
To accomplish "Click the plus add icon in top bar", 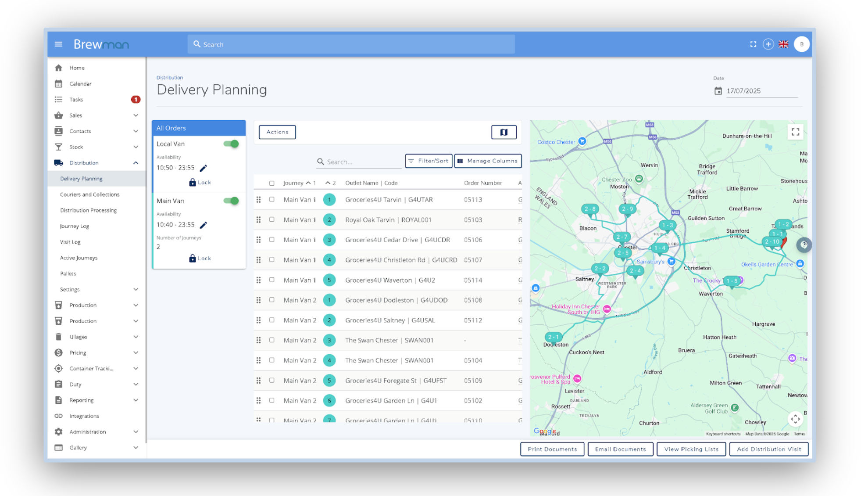I will pos(768,44).
